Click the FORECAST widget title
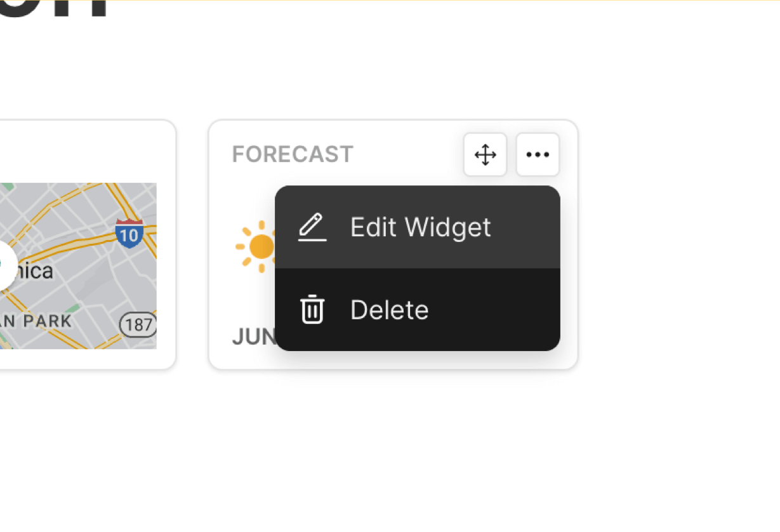Image resolution: width=780 pixels, height=532 pixels. click(293, 154)
